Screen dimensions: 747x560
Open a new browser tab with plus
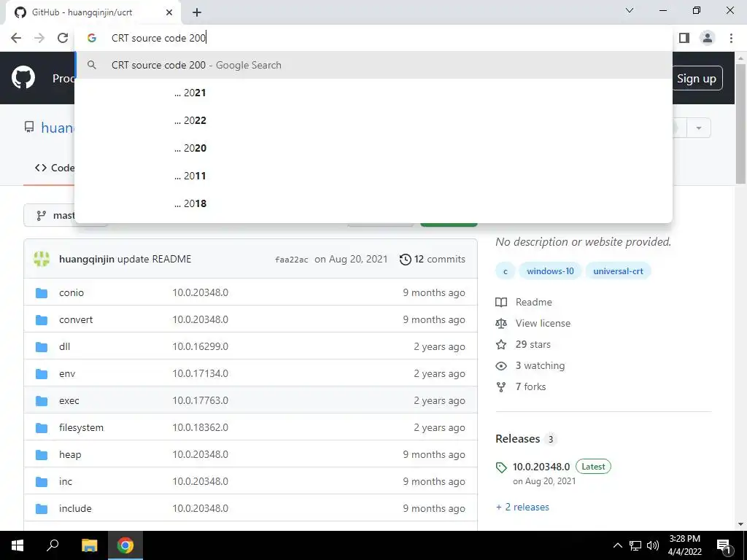click(197, 12)
